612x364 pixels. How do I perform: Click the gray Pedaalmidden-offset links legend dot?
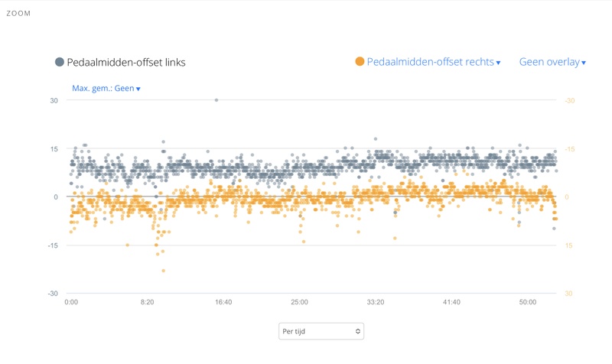60,62
